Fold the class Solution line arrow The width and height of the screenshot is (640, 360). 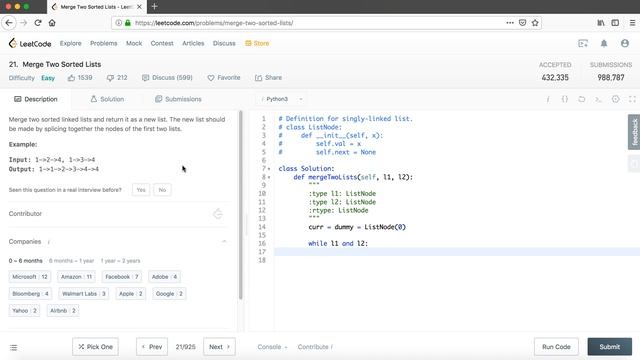point(269,169)
